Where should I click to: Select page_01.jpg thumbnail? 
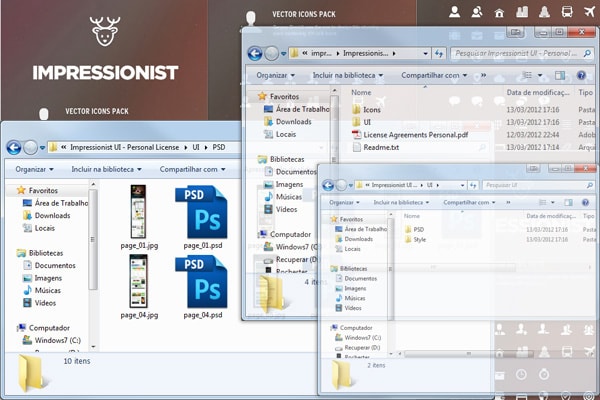139,217
